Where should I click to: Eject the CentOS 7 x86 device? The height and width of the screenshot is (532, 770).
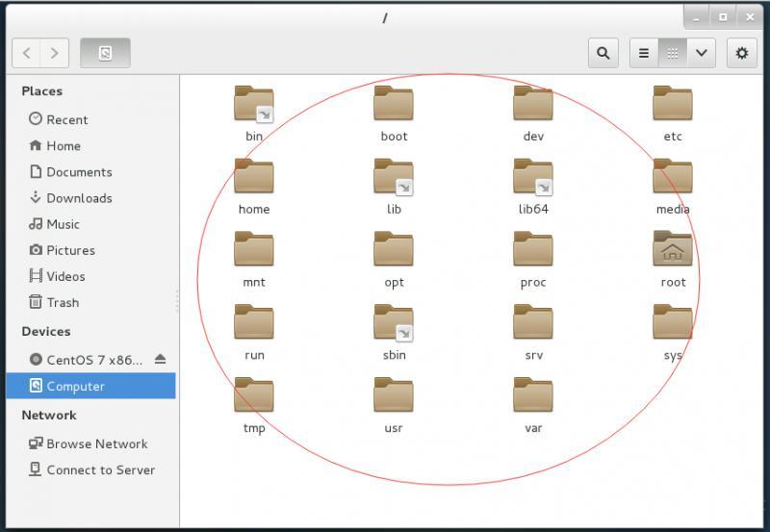160,359
